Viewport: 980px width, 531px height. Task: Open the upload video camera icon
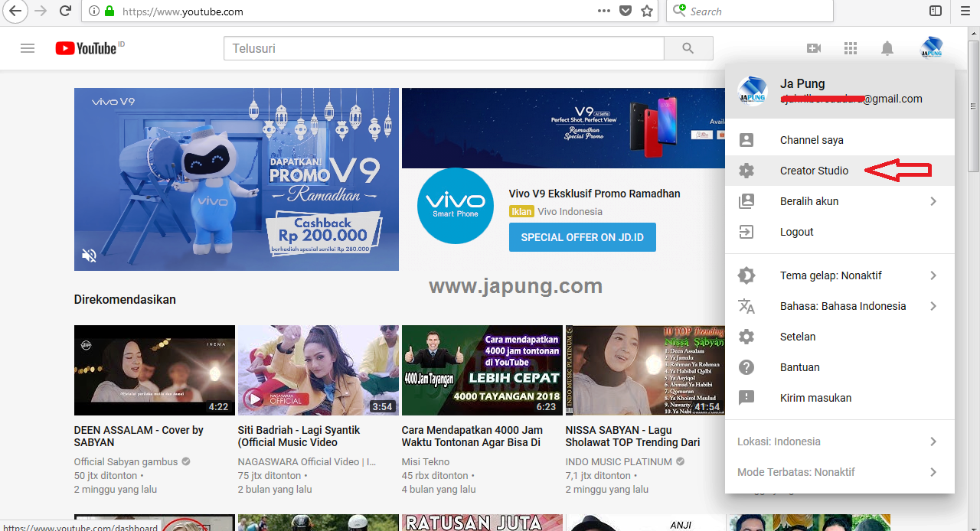point(814,48)
